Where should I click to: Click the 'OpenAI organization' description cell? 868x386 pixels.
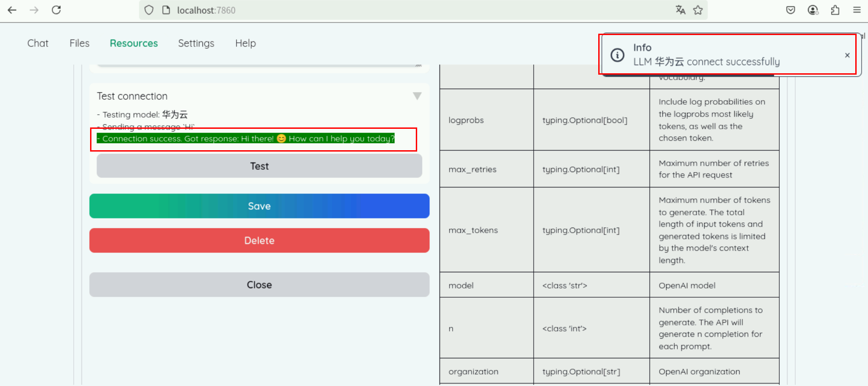click(714, 371)
